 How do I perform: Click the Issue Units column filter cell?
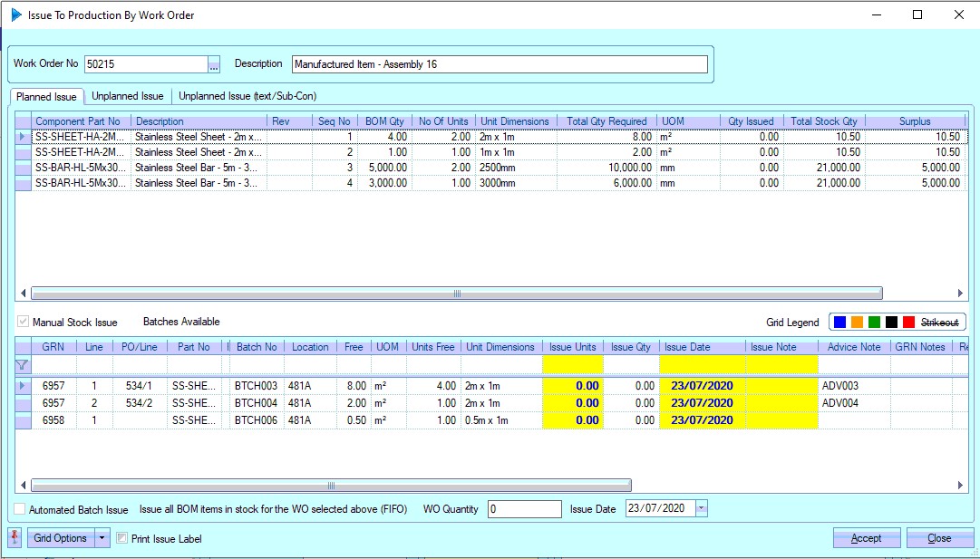[x=572, y=364]
